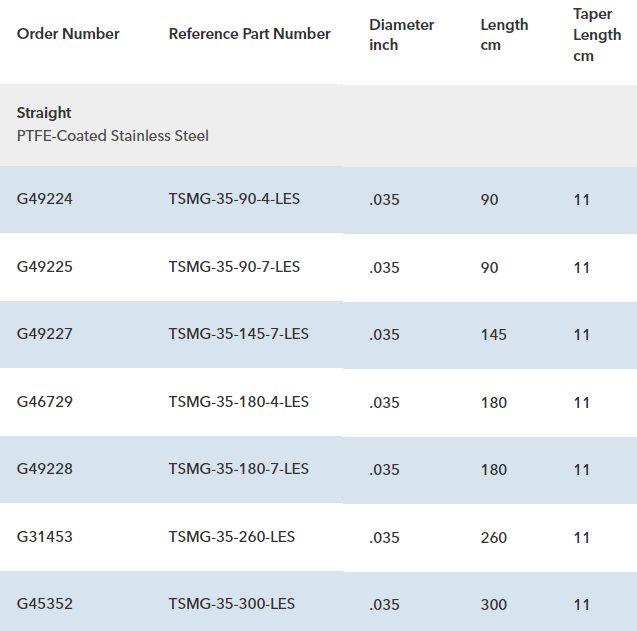Open order number G31453
Screen dimensions: 637x631
point(45,537)
